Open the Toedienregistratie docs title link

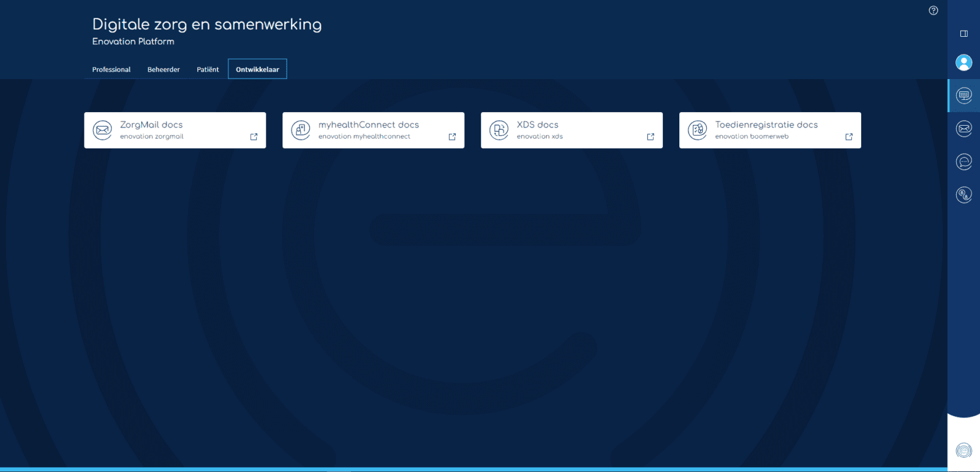[766, 124]
